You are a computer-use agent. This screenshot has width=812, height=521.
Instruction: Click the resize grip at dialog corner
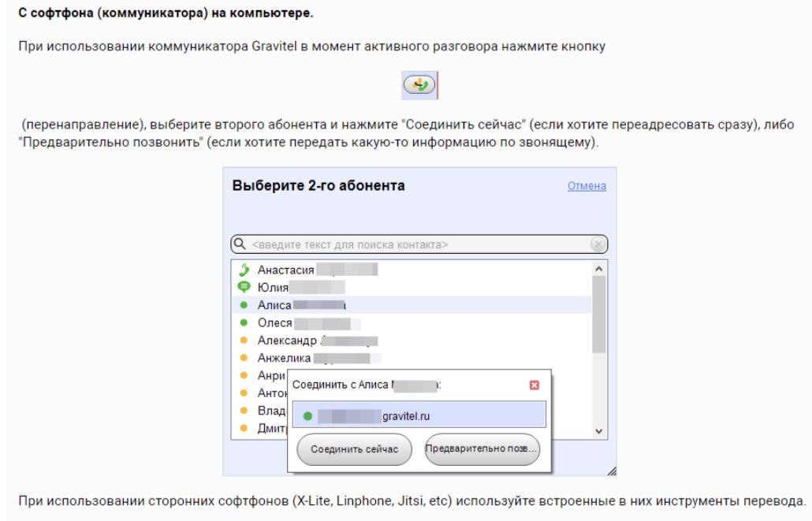[x=611, y=471]
